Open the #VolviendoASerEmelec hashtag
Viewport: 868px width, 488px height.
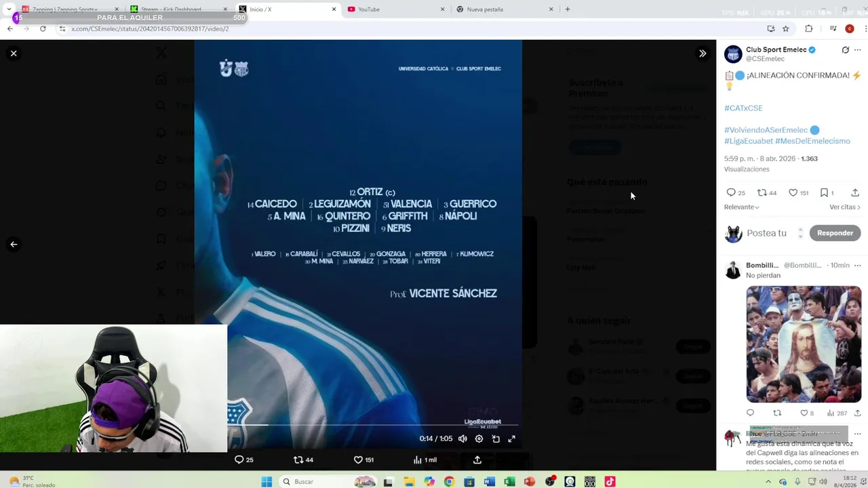point(766,130)
